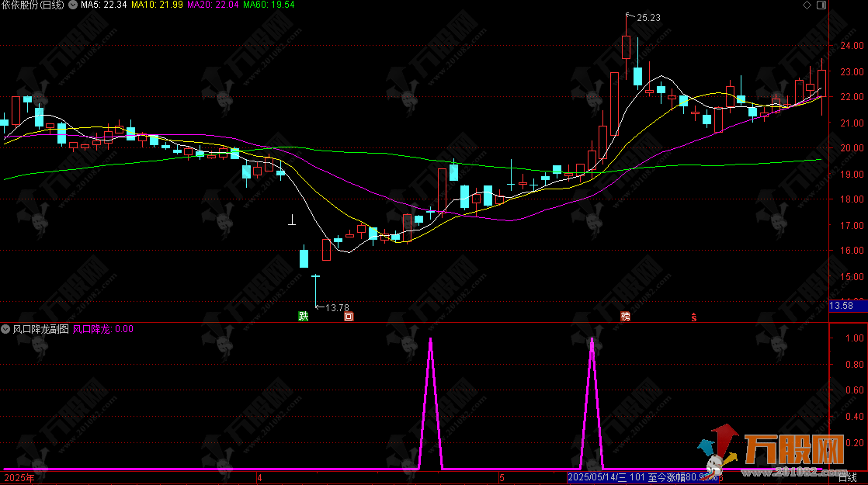Open dropdown arrow beside 依依股份(日线) title
Viewport: 868px width, 485px height.
[x=73, y=5]
